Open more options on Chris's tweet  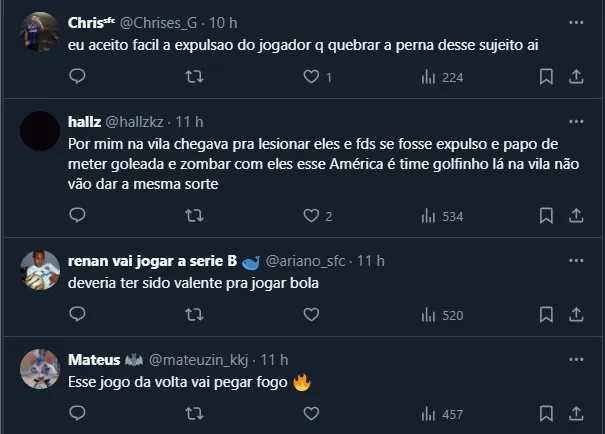pyautogui.click(x=576, y=21)
